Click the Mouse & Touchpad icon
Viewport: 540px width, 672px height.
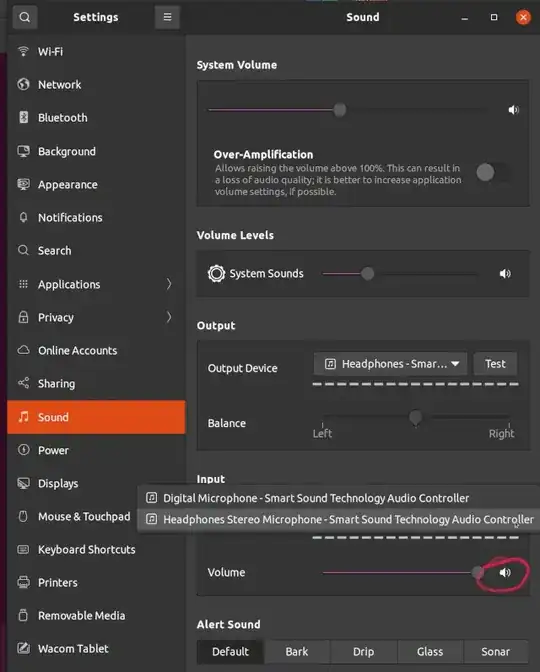point(23,516)
